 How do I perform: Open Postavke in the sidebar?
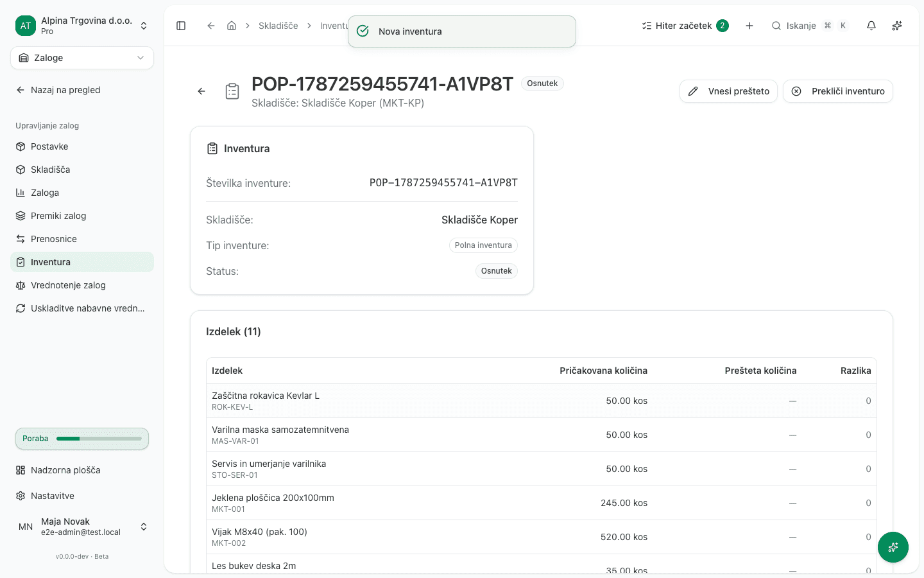click(x=82, y=146)
